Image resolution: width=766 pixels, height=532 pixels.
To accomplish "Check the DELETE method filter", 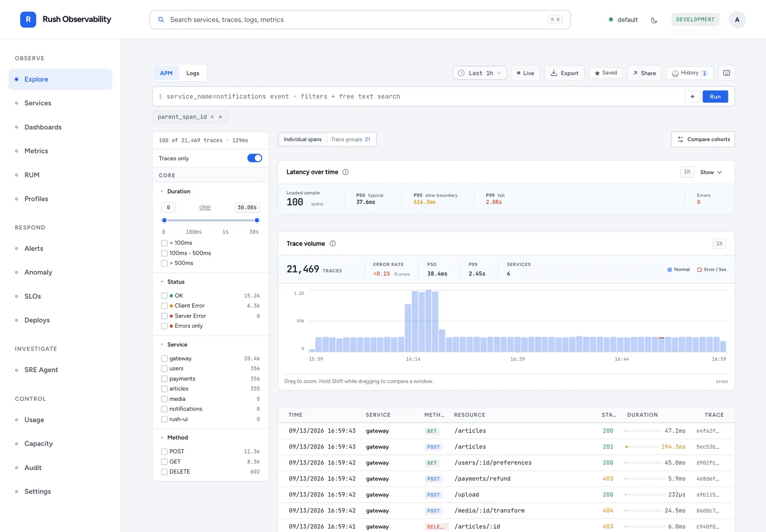I will (x=164, y=472).
